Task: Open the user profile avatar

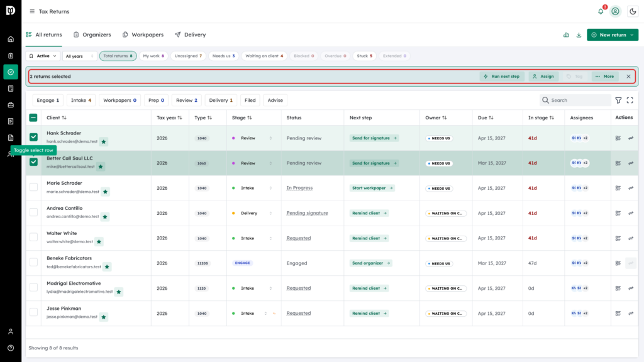Action: (615, 11)
